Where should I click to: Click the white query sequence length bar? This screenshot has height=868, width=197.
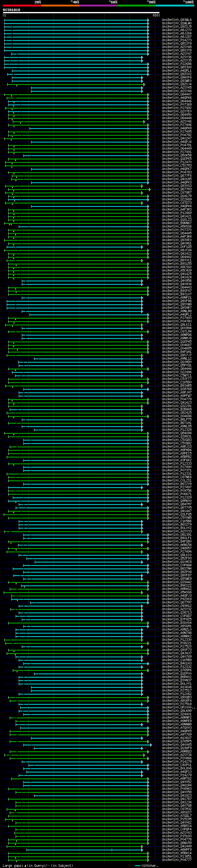coord(81,13)
